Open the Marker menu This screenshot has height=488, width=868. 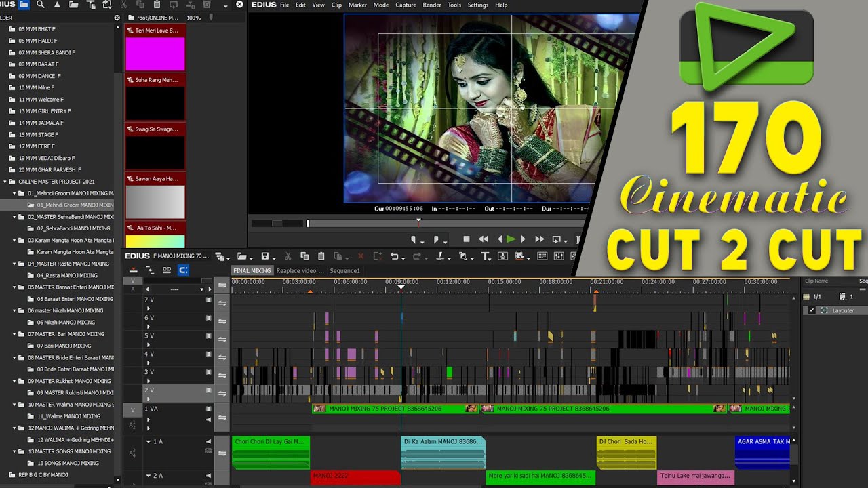click(357, 5)
